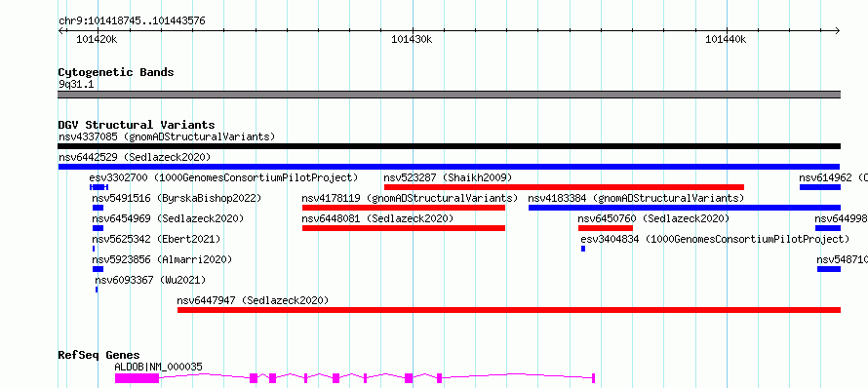Open esv3404834 1000GenomesConsortiumPilotProject label
The height and width of the screenshot is (388, 868).
pos(715,239)
